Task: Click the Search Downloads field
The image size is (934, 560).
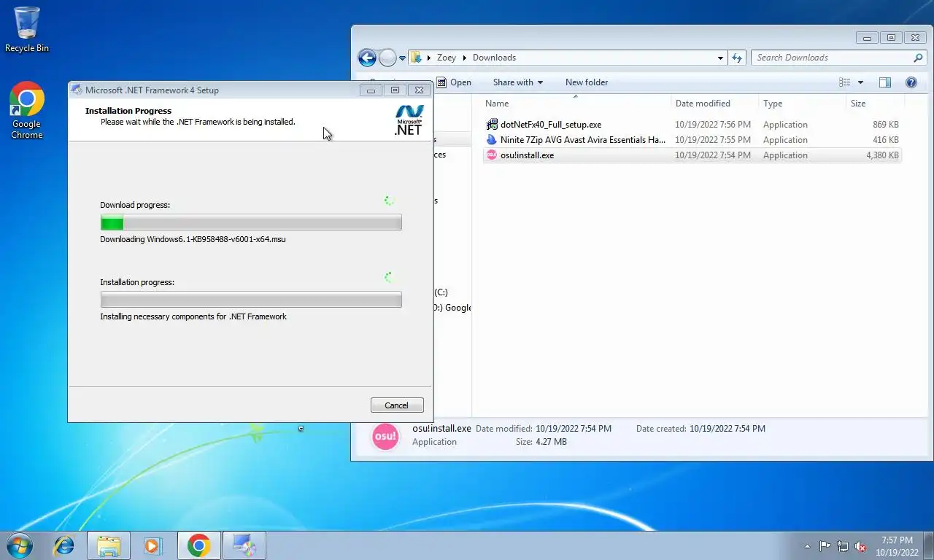Action: click(x=833, y=58)
